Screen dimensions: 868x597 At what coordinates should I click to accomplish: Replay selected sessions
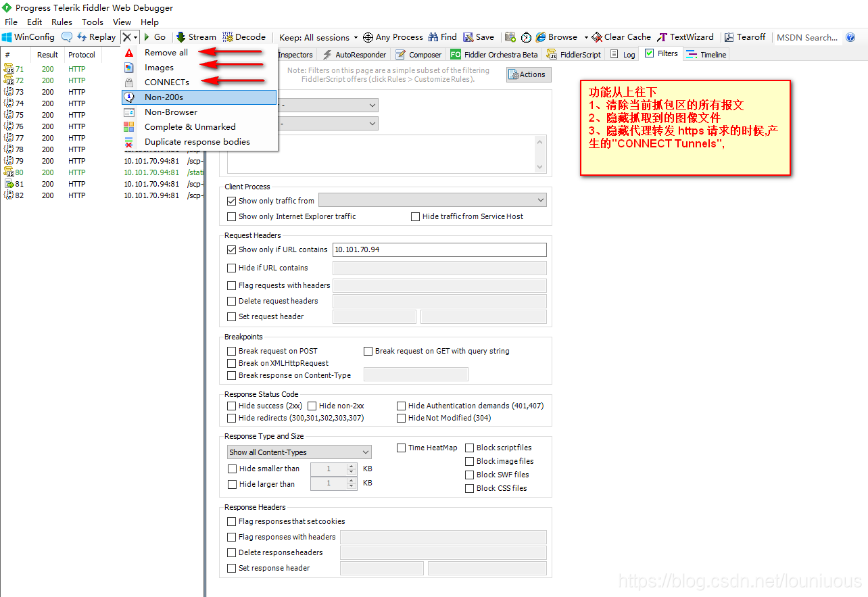coord(96,37)
